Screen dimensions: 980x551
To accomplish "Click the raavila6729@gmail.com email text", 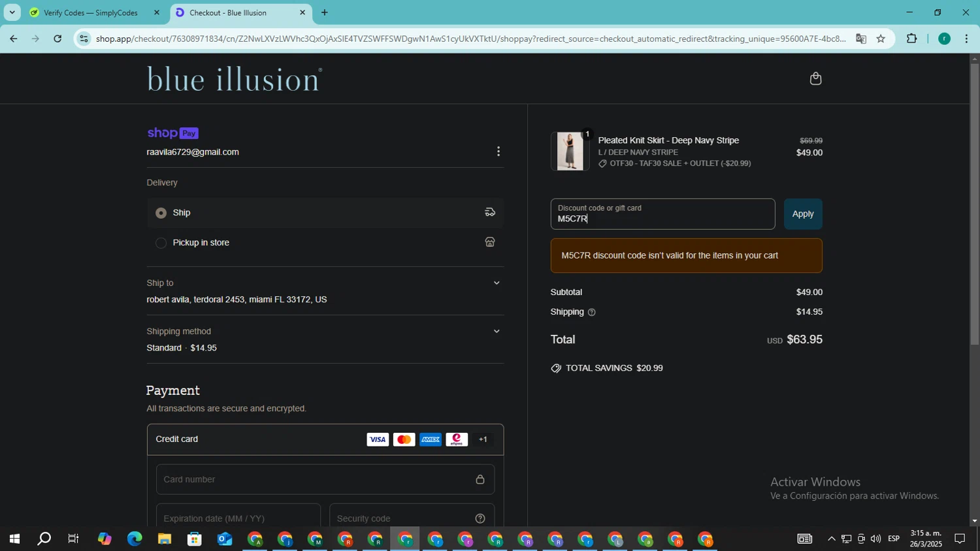I will (193, 152).
